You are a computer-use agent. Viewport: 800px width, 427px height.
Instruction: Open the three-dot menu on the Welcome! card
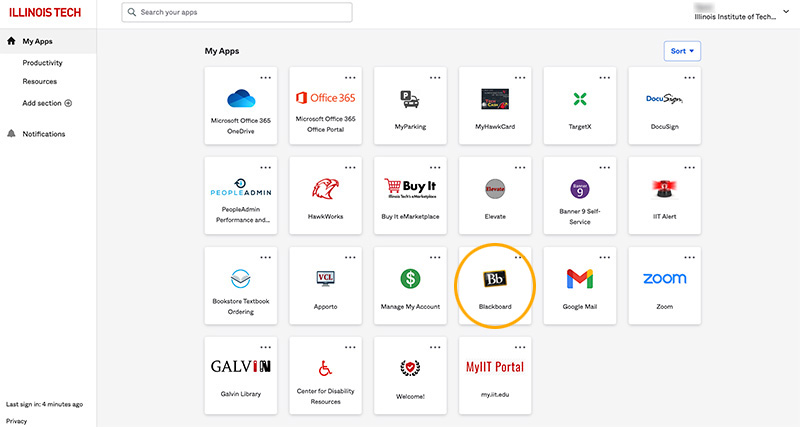pyautogui.click(x=435, y=347)
